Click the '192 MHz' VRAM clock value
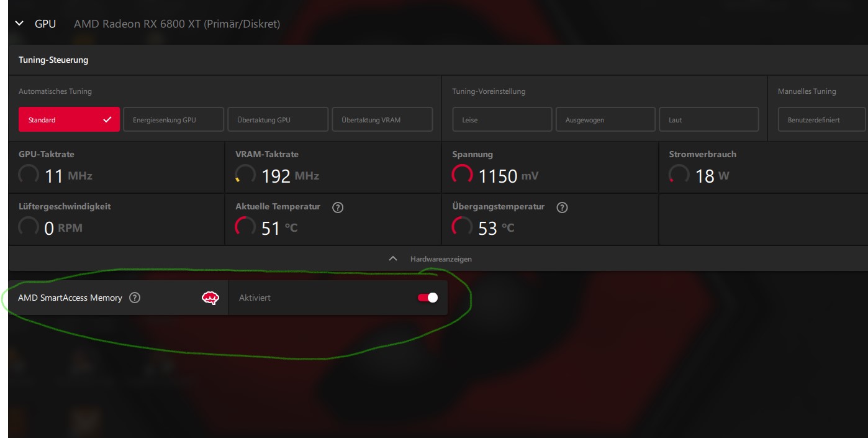868x438 pixels. pyautogui.click(x=291, y=176)
